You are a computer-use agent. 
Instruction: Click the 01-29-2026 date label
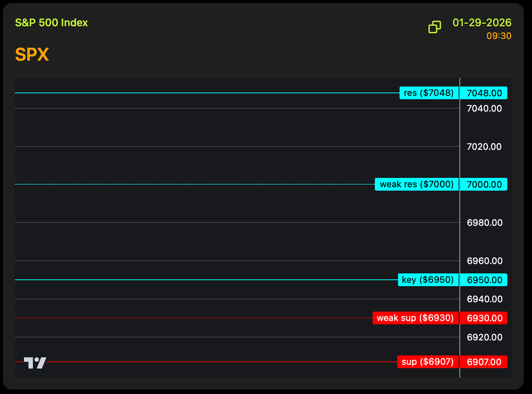[482, 22]
